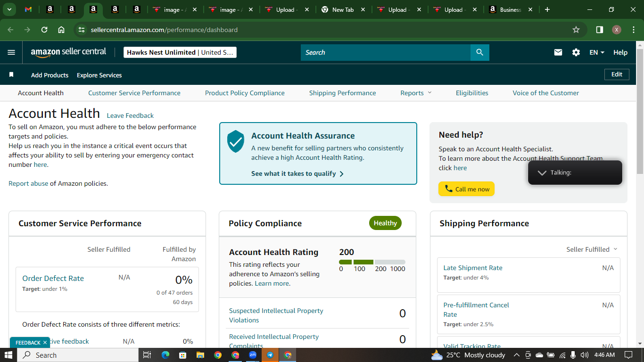Reload the page in Chrome
The image size is (644, 362).
coord(44,30)
